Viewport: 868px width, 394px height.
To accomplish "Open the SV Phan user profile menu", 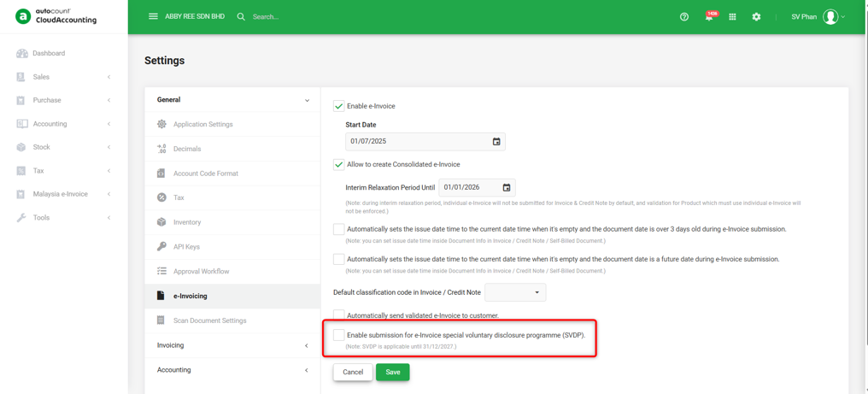I will coord(818,16).
